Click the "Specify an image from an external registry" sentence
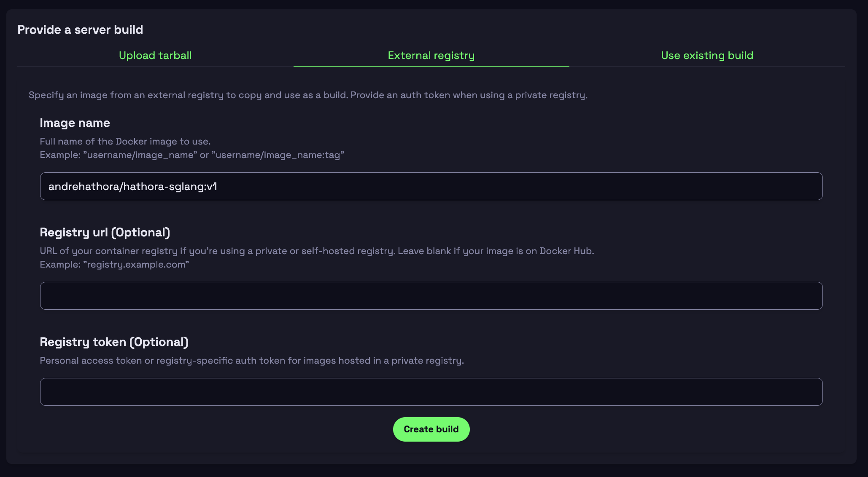This screenshot has height=477, width=868. pyautogui.click(x=188, y=95)
